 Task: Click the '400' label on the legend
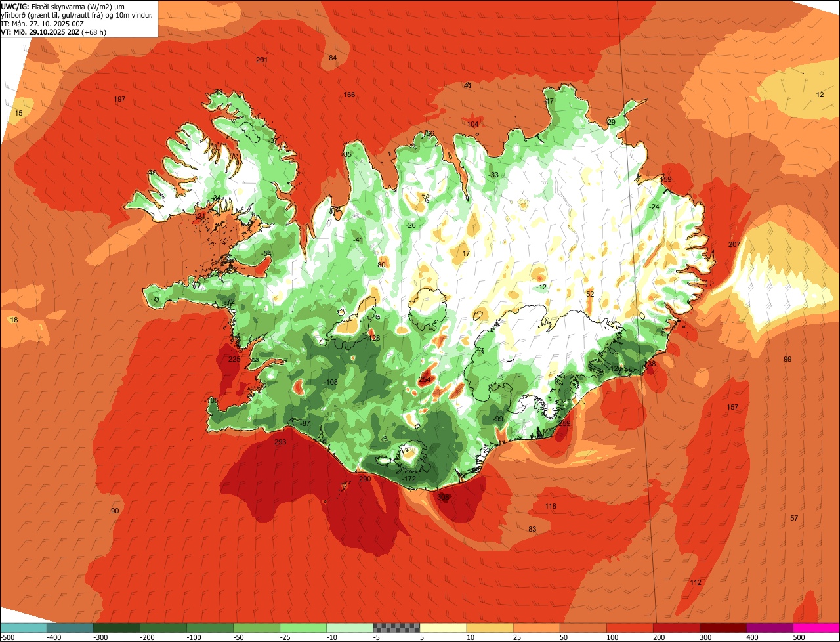pos(753,637)
